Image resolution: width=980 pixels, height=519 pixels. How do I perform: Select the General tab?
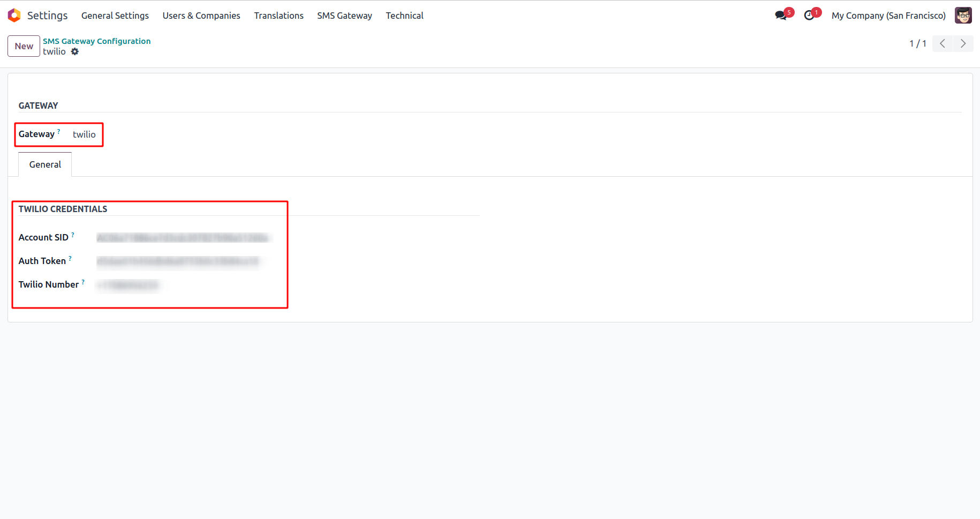pos(45,164)
